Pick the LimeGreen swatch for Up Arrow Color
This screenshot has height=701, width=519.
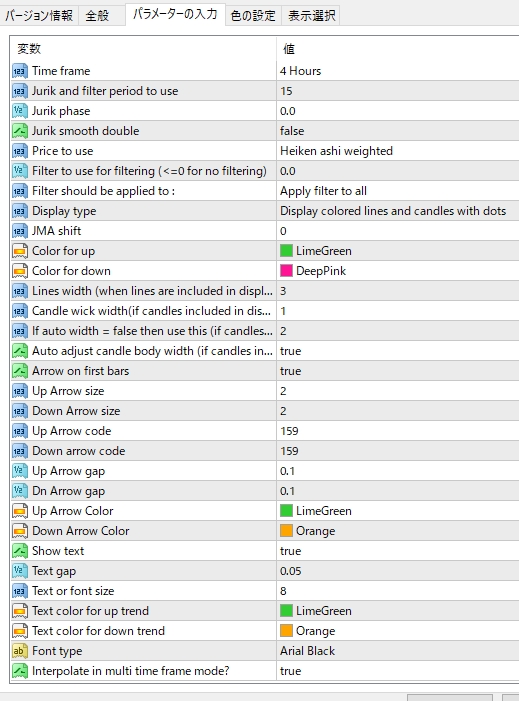pos(286,511)
